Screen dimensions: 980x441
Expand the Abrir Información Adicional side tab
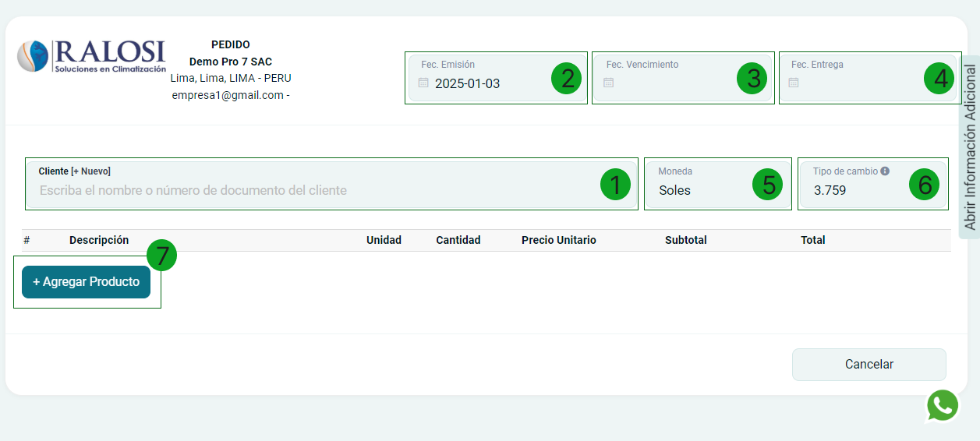[970, 147]
